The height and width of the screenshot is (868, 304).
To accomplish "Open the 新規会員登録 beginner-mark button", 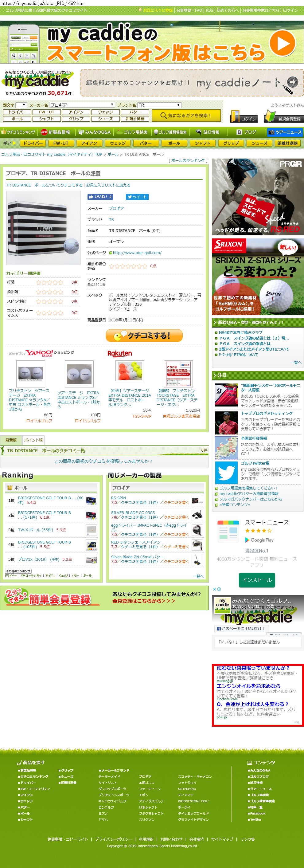I will [x=284, y=116].
